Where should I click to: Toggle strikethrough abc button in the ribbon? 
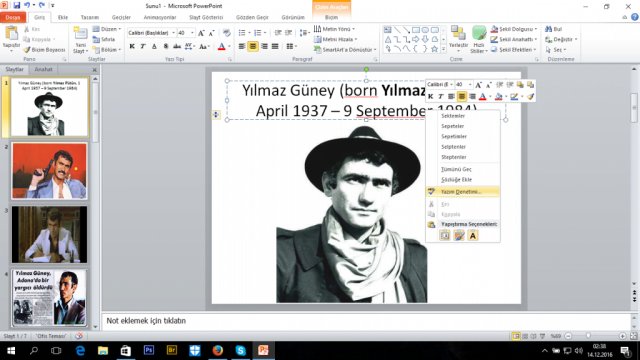coord(177,47)
